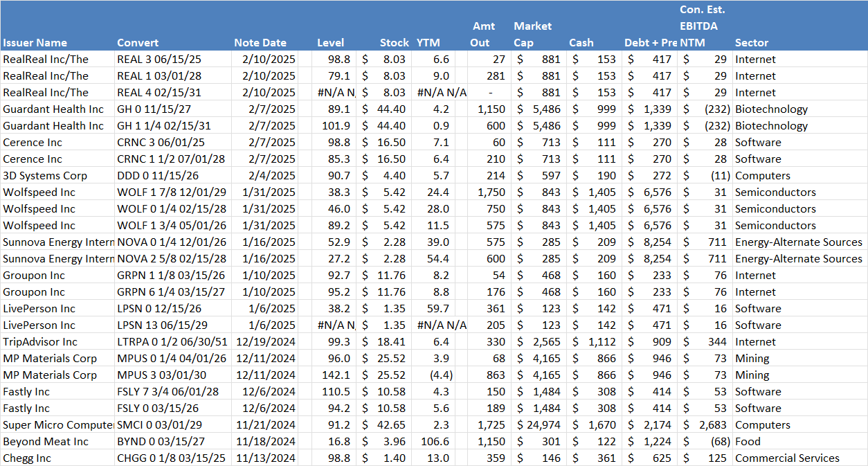Screen dimensions: 868x466
Task: Click convert LPSN 0 12/15/26
Action: (159, 309)
